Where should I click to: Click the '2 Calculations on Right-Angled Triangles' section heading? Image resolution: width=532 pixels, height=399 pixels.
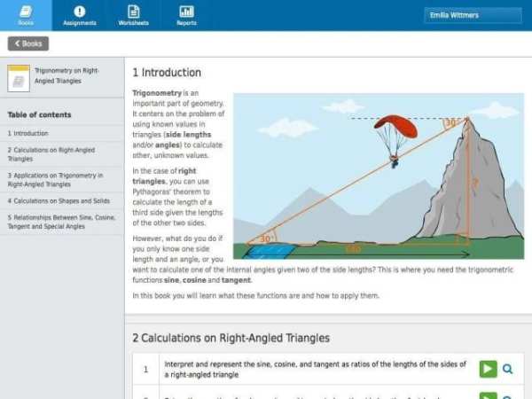point(231,338)
